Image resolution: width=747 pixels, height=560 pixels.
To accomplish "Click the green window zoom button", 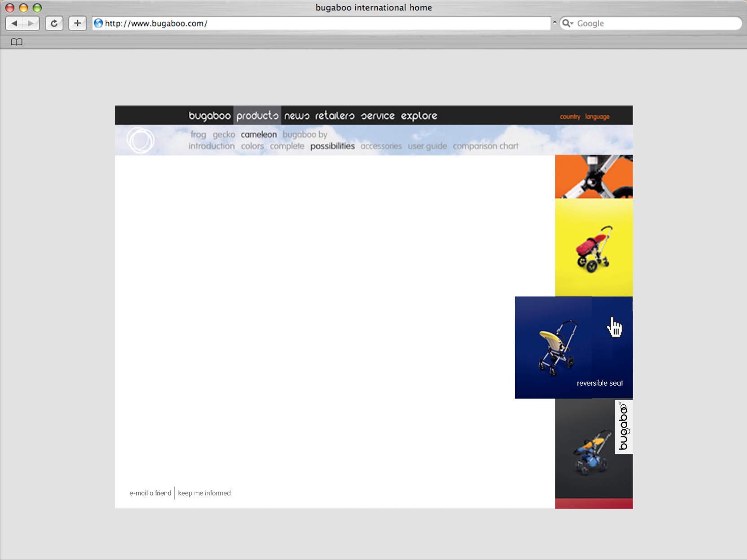I will [37, 8].
